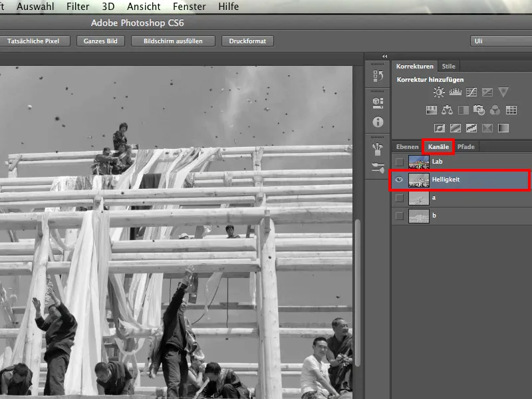Select the Helligkeit channel thumbnail

pyautogui.click(x=419, y=180)
